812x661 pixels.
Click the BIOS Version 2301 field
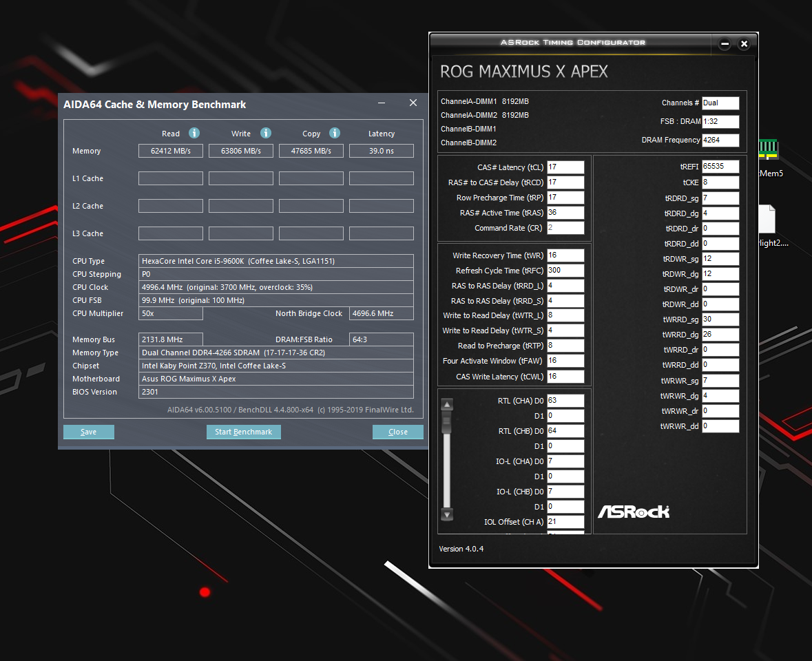[276, 392]
